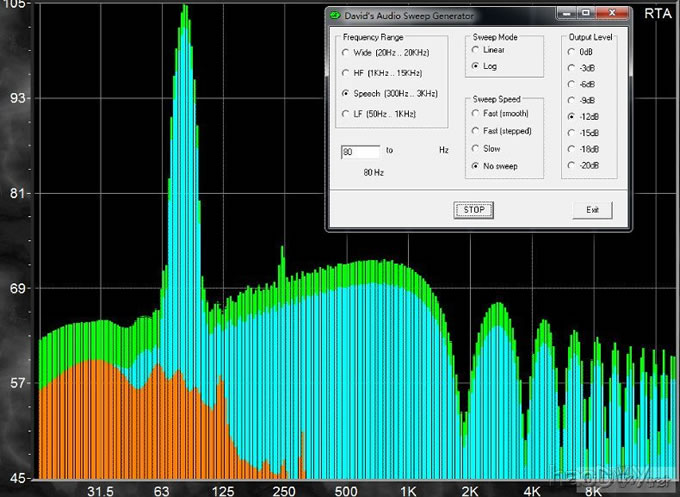The width and height of the screenshot is (680, 497).
Task: Set output level to -9dB
Action: click(x=571, y=100)
